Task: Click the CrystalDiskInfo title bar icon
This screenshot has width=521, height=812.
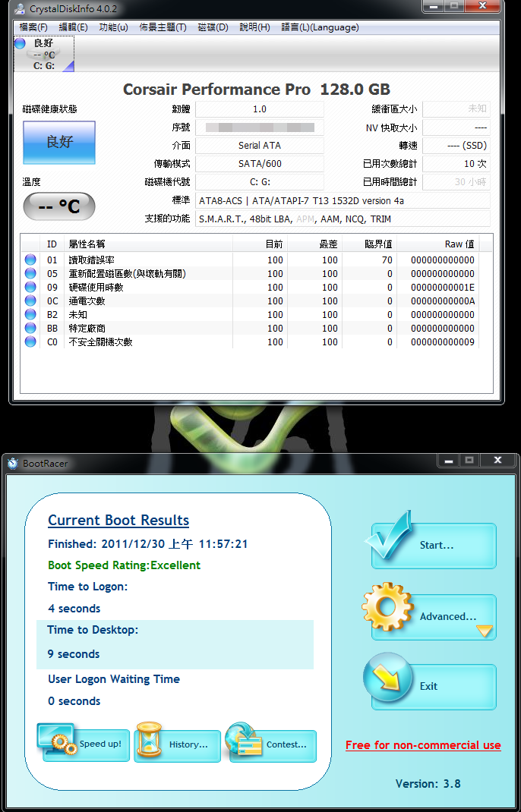Action: [x=20, y=9]
